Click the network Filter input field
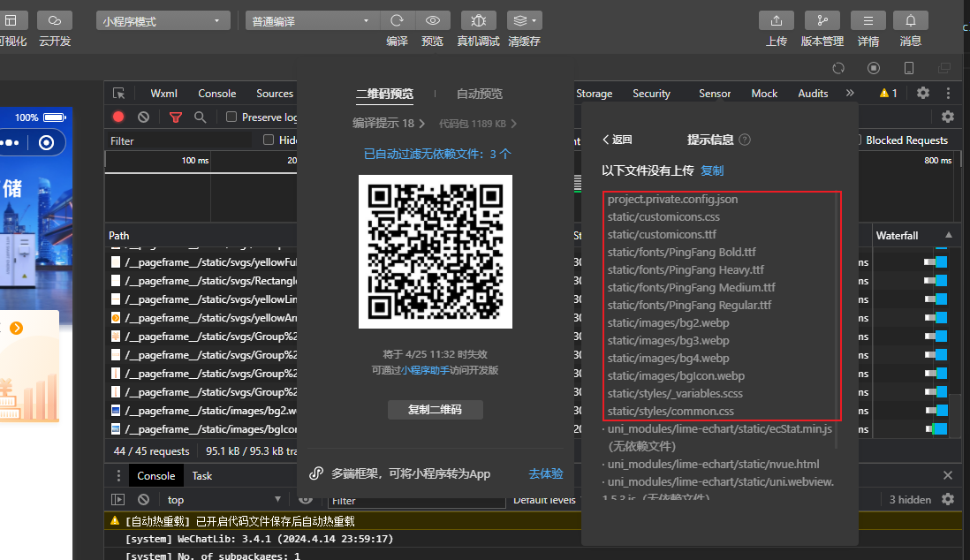The image size is (970, 560). pos(179,141)
